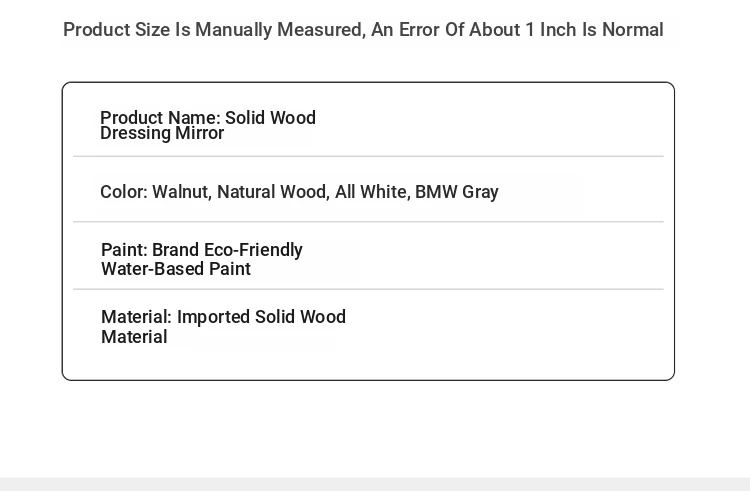
Task: Click the 'Material:' label
Action: [136, 316]
